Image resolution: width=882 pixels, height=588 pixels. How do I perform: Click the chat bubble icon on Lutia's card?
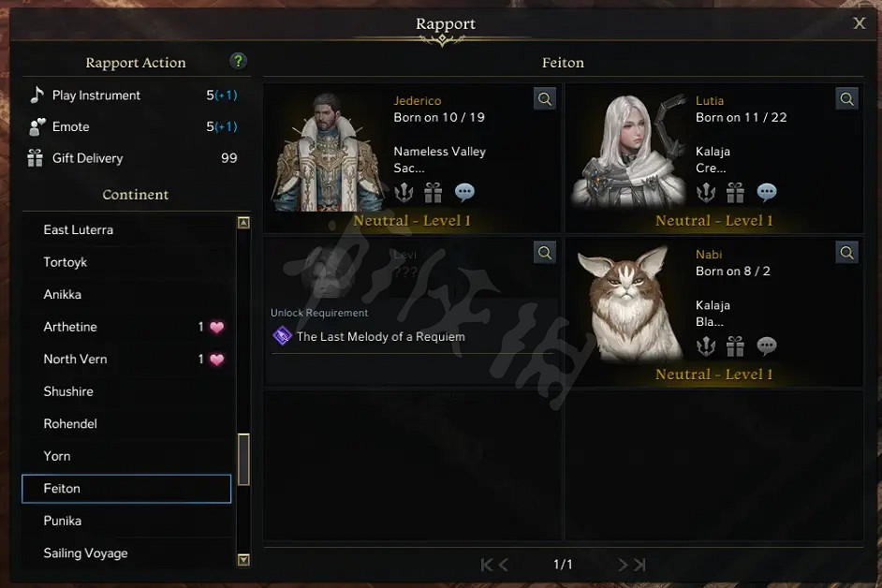coord(766,193)
